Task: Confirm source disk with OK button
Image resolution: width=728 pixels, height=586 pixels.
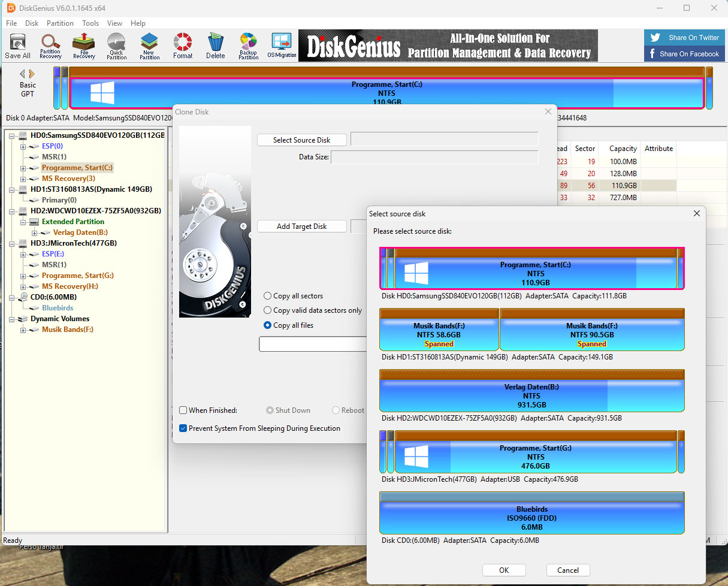Action: pos(504,570)
